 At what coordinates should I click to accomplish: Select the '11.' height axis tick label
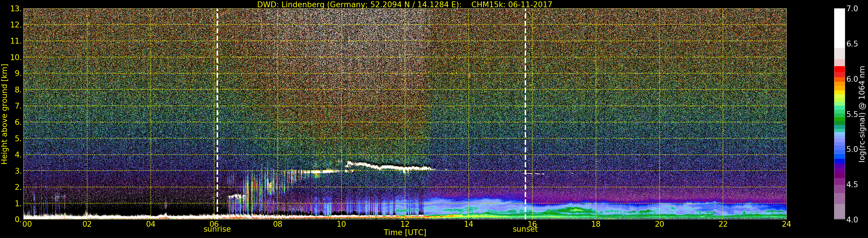point(16,41)
